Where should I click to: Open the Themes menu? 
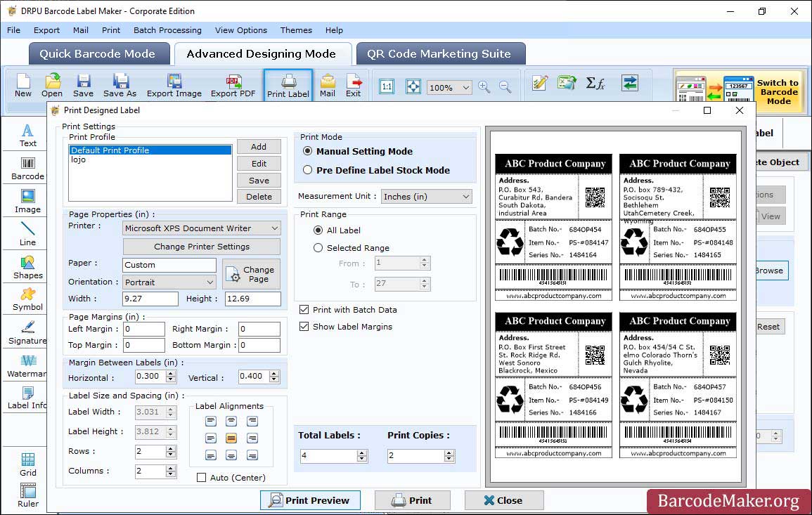pos(296,30)
